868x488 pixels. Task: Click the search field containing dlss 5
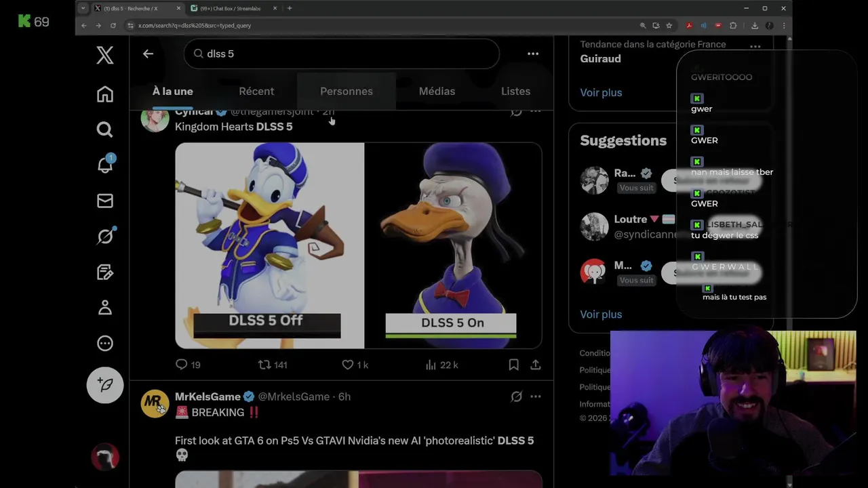pyautogui.click(x=342, y=54)
